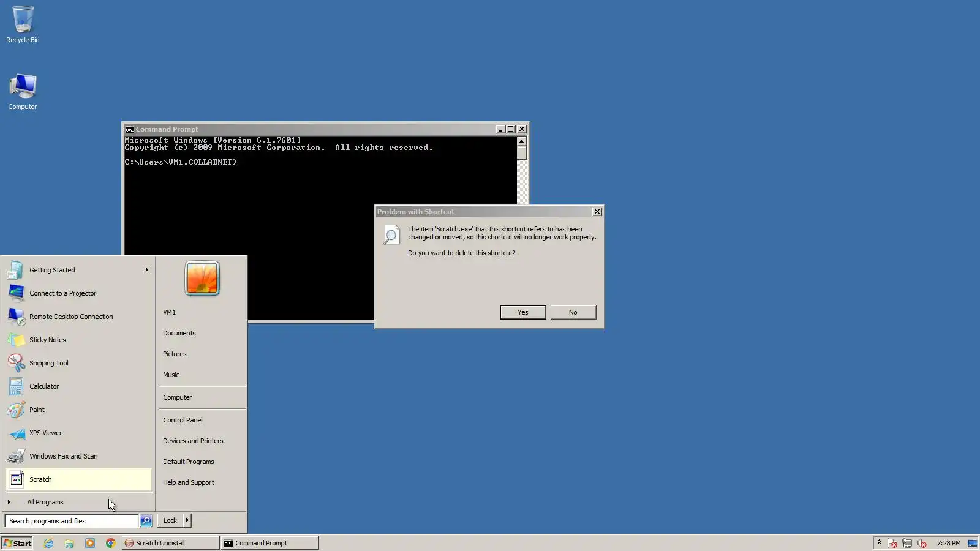The image size is (980, 551).
Task: Click Yes to delete the shortcut
Action: tap(523, 312)
